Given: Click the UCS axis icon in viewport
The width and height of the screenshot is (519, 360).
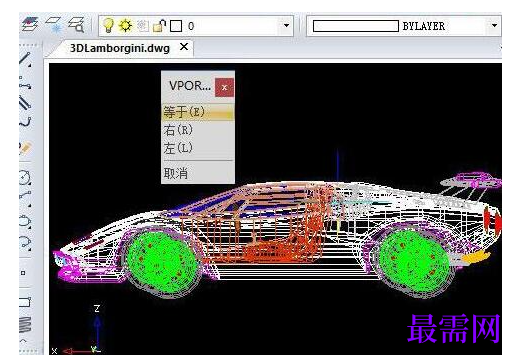Looking at the screenshot, I should (x=77, y=330).
